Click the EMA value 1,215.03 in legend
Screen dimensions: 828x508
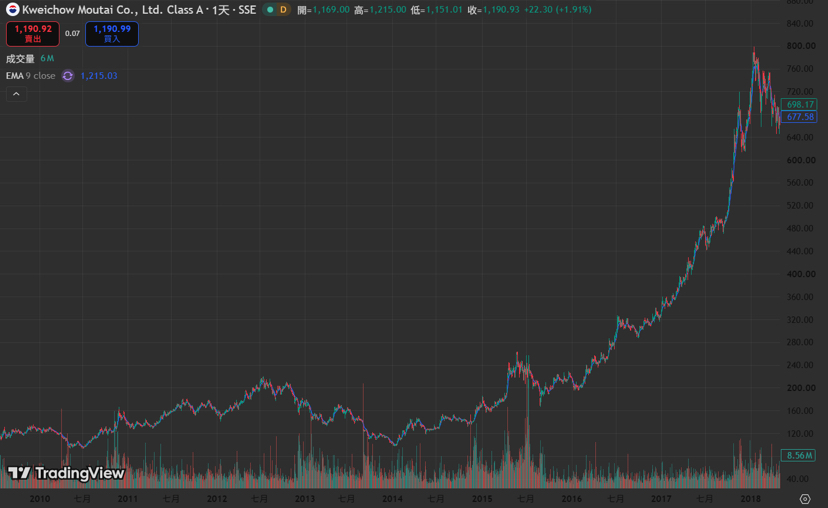tap(99, 76)
